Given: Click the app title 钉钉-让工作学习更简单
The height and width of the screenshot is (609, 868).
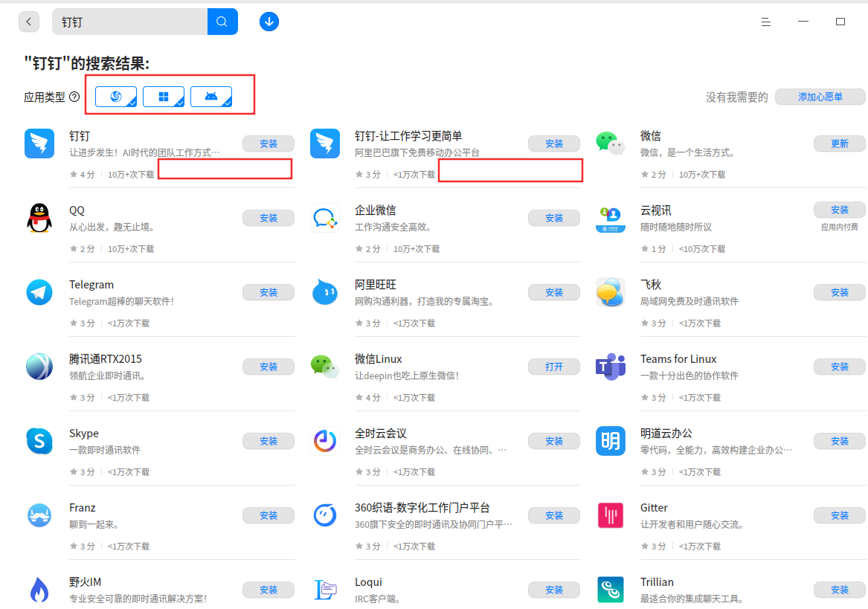Looking at the screenshot, I should [x=408, y=136].
